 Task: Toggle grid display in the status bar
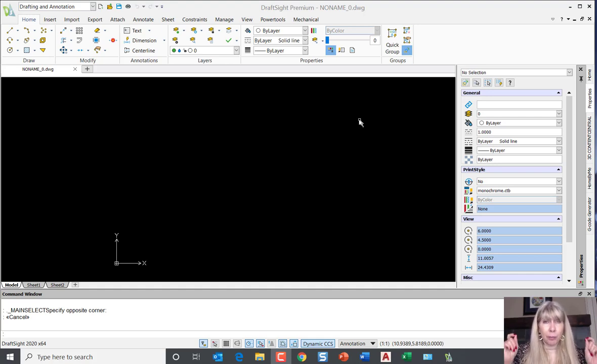click(x=226, y=343)
